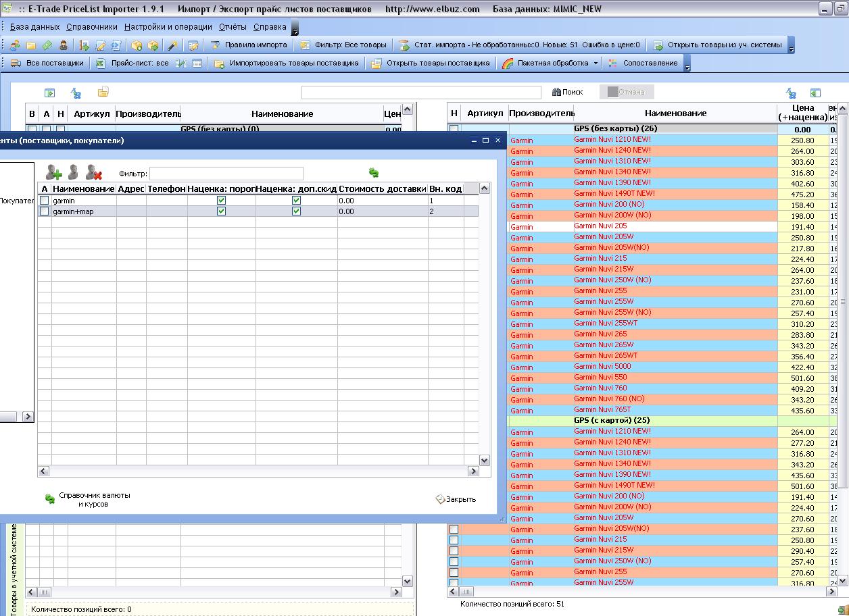Click the contractors (people) icon in top toolbar
Image resolution: width=849 pixels, height=616 pixels.
[x=15, y=45]
